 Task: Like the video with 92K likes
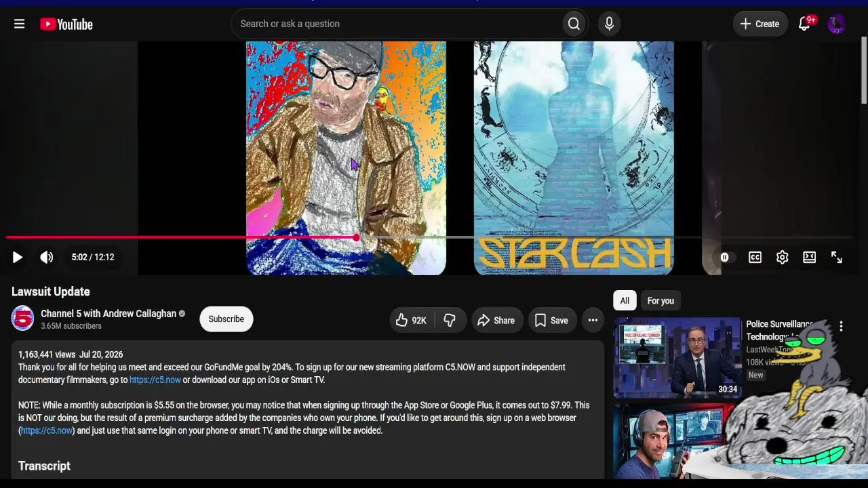(412, 320)
